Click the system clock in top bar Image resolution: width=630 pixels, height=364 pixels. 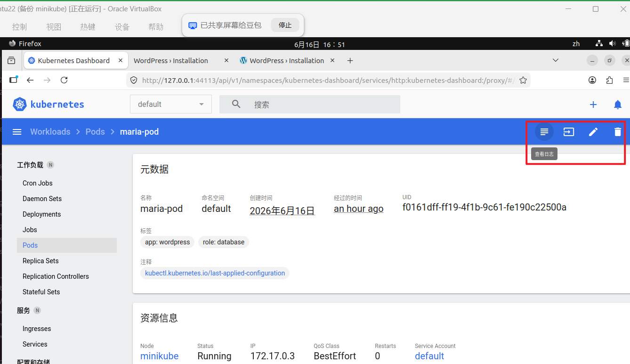(x=320, y=44)
